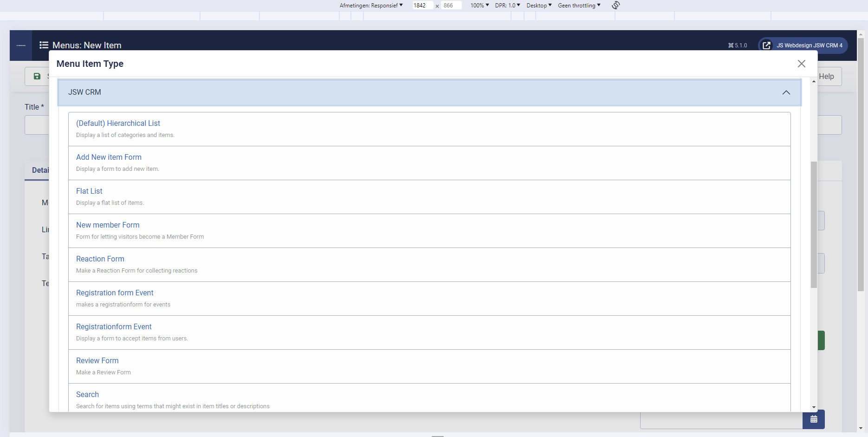Click the calendar picker icon button
Viewport: 868px width, 437px height.
coord(813,419)
